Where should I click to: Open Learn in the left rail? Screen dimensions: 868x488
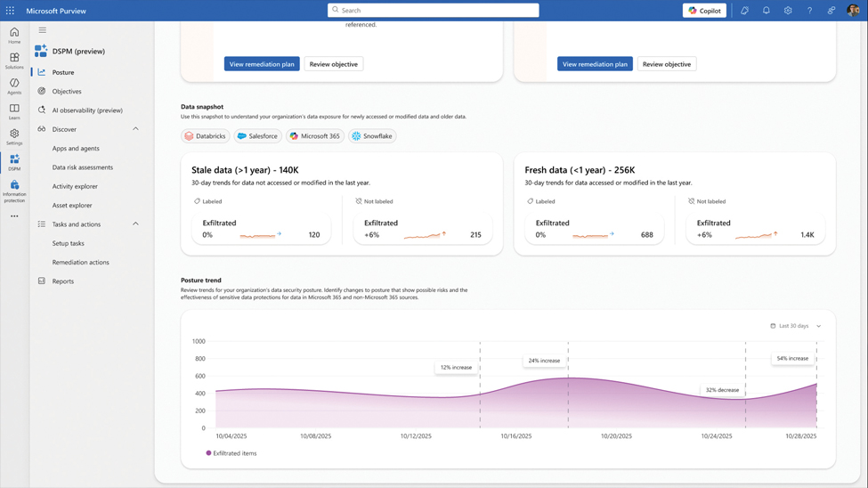pyautogui.click(x=14, y=112)
